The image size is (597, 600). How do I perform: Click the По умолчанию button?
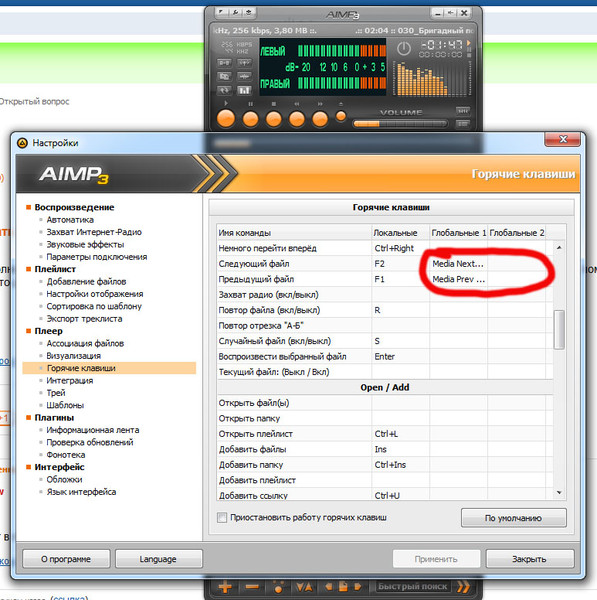coord(514,518)
